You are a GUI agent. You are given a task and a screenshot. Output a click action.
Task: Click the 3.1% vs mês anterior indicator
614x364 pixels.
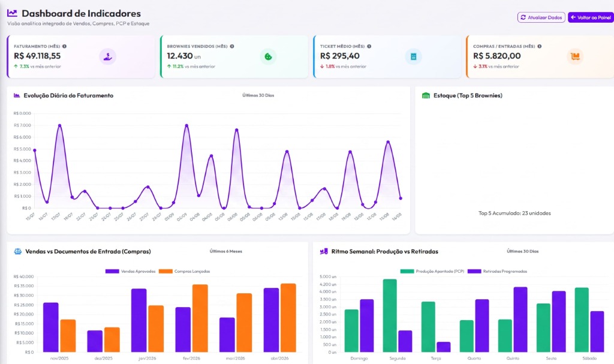click(x=496, y=67)
